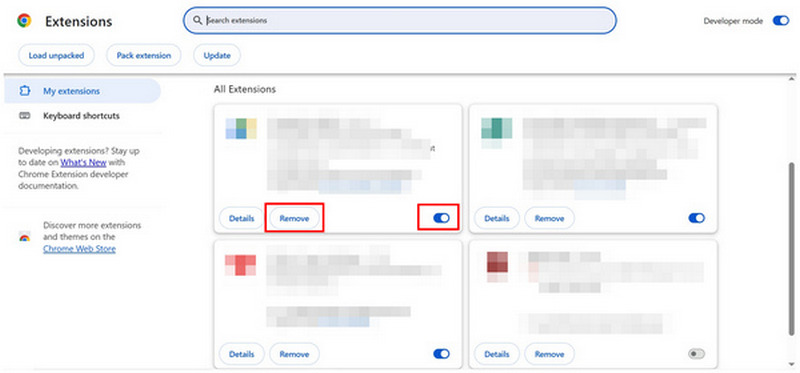800x373 pixels.
Task: Click the Chrome Web Store rainbow icon
Action: click(x=24, y=237)
